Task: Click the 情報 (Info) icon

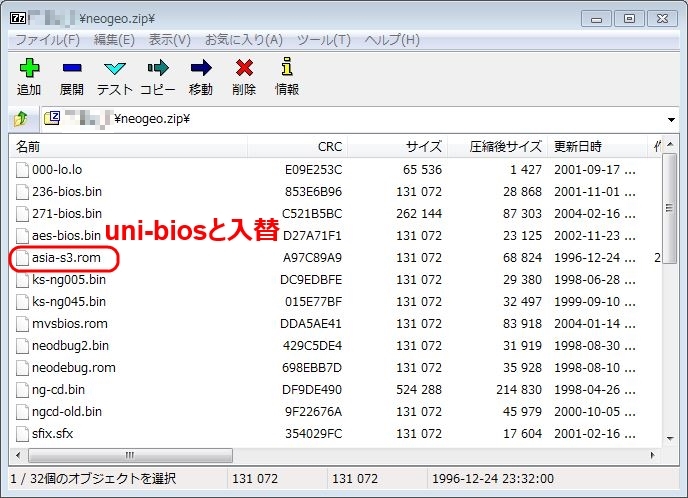Action: coord(287,67)
